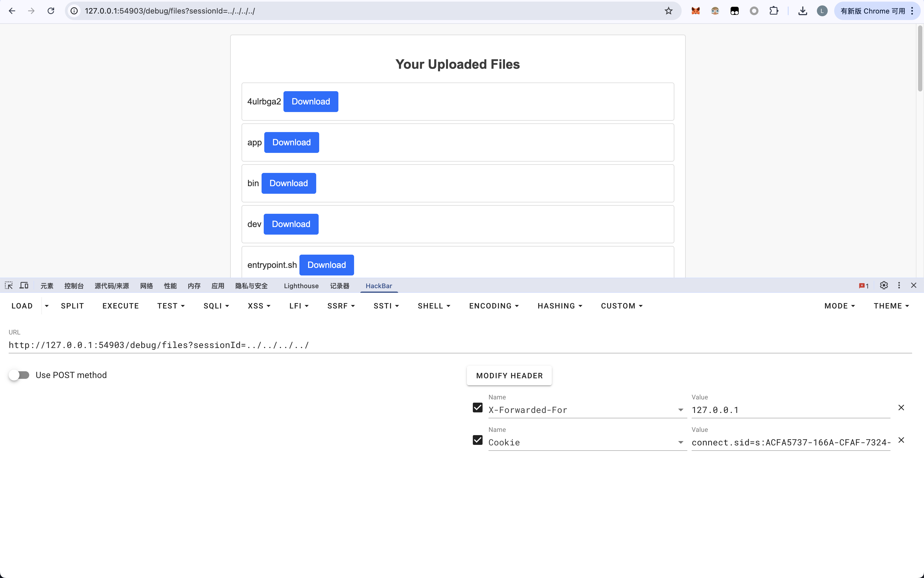The image size is (924, 578).
Task: Click the HackBar URL input field
Action: coord(458,345)
